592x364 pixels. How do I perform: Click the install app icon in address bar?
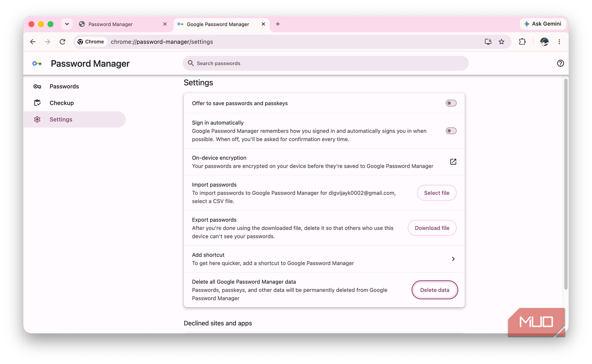488,42
